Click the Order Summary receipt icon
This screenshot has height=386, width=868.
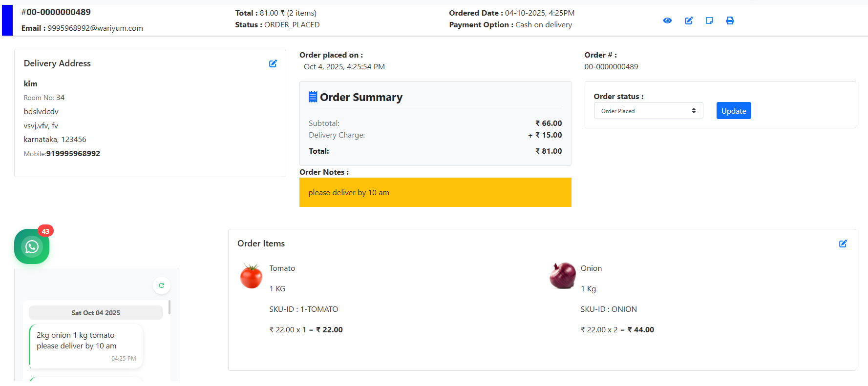pyautogui.click(x=313, y=97)
